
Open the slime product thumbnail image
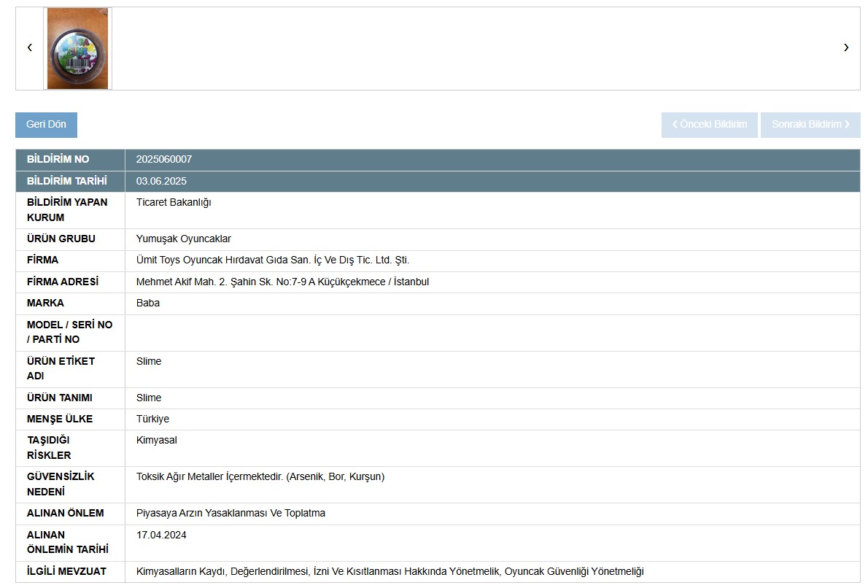pyautogui.click(x=78, y=49)
